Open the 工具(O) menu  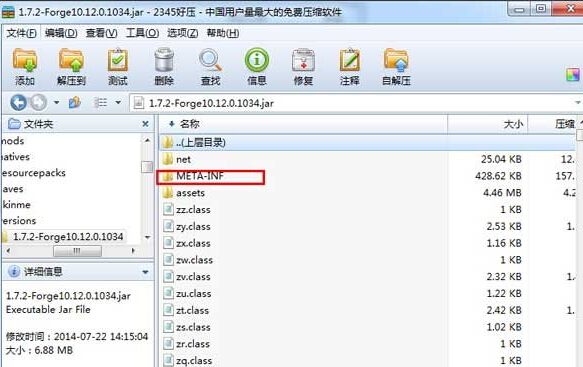coord(142,33)
